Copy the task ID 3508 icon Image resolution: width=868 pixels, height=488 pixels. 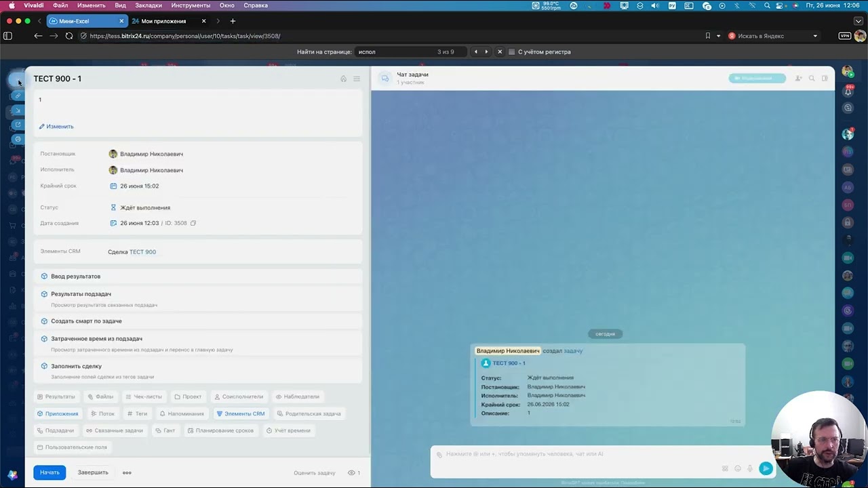tap(193, 223)
